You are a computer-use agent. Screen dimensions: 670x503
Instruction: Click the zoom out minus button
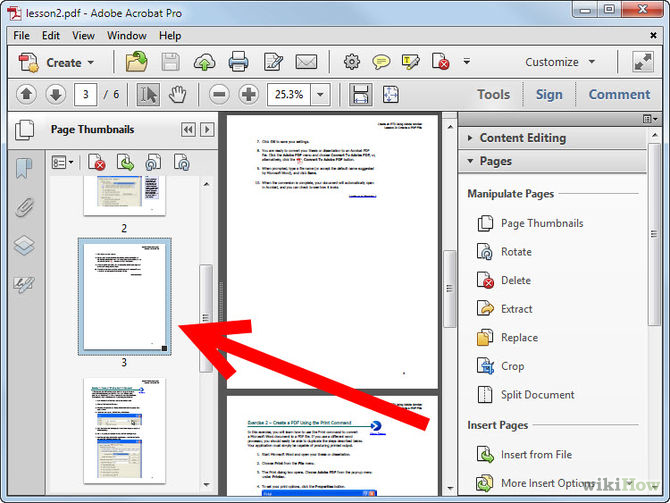(x=219, y=94)
